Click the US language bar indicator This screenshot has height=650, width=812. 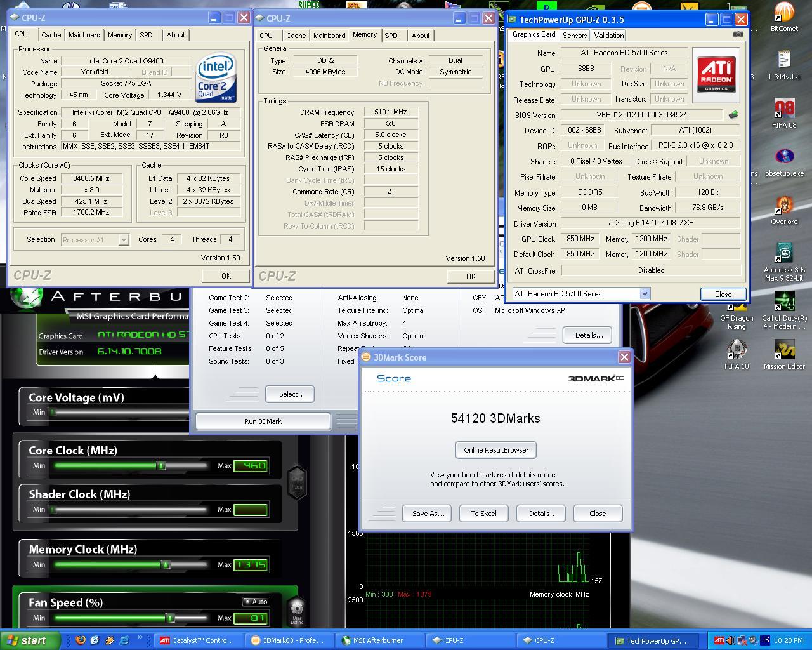pyautogui.click(x=764, y=640)
